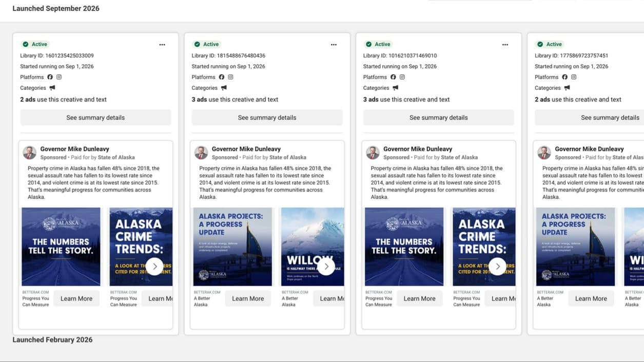Open Governor Mike Dunleavy page link in ad 1601235425033009
Image resolution: width=644 pixels, height=362 pixels.
[75, 149]
